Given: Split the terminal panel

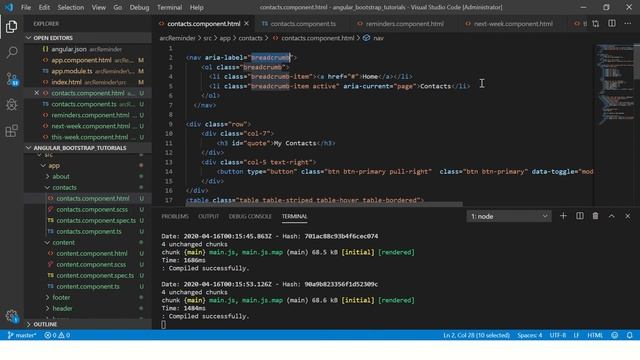Looking at the screenshot, I should [580, 216].
